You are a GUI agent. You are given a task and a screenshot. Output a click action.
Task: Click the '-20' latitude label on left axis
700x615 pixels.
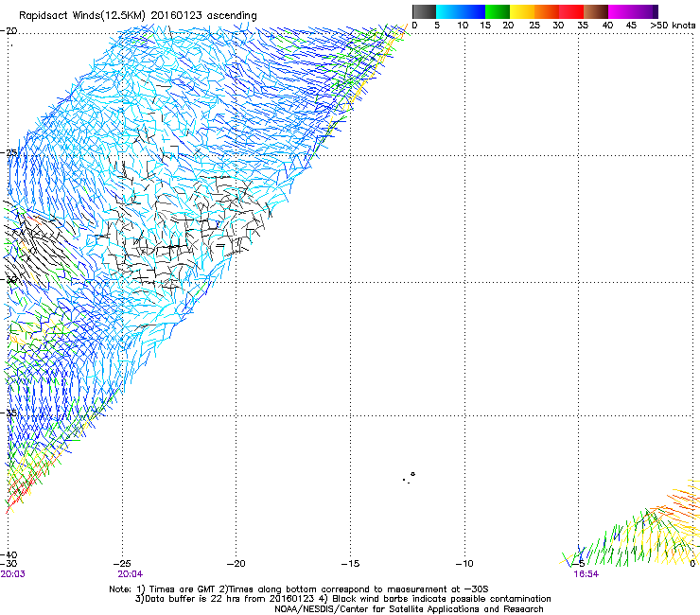point(9,31)
